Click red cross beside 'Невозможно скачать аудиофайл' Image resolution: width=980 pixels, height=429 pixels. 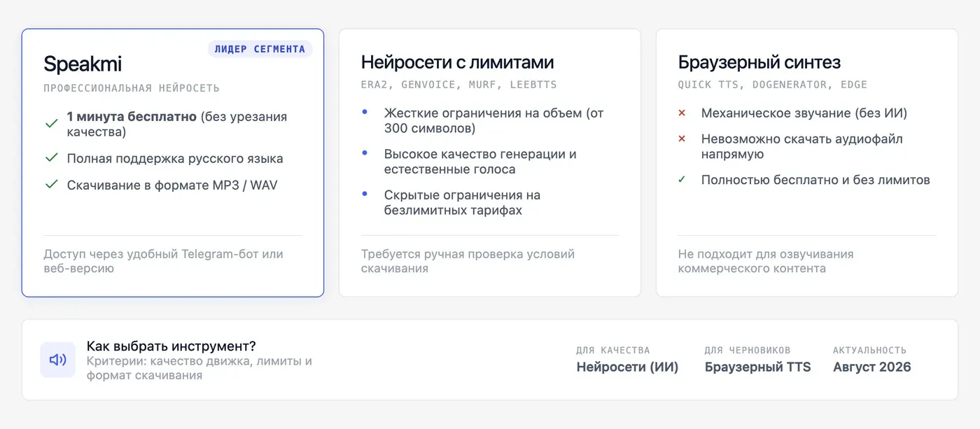[682, 139]
